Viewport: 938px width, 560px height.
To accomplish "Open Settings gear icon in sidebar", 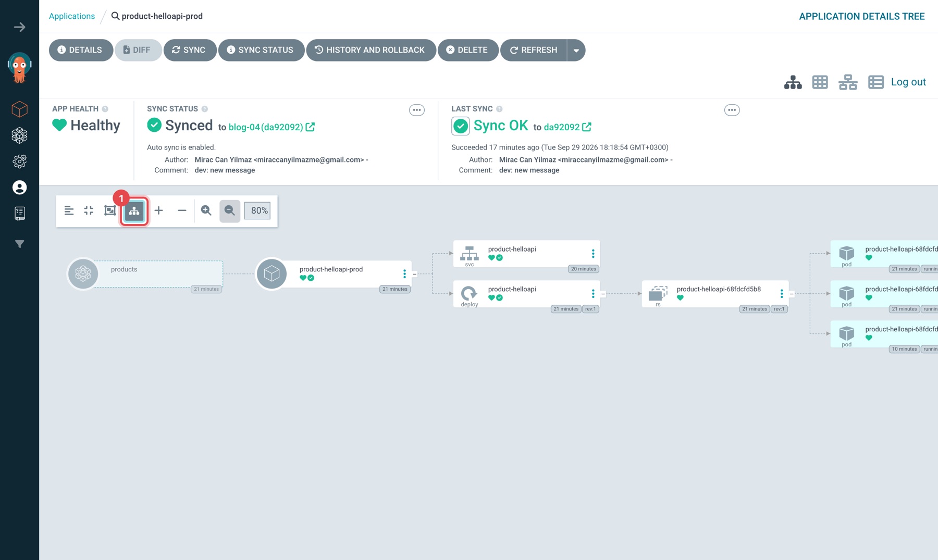I will pos(20,161).
